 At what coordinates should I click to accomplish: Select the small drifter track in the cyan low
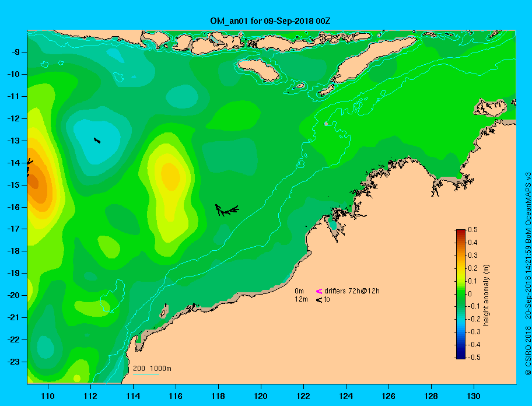[97, 140]
